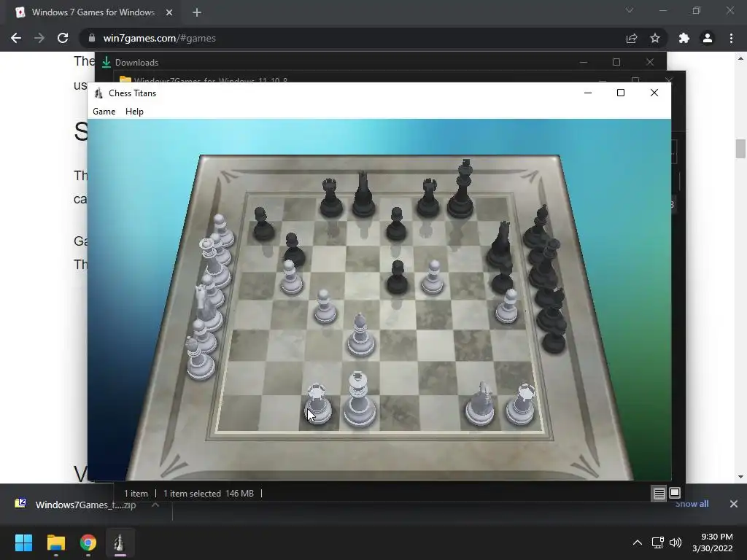Select the white bishop on d3
This screenshot has width=747, height=560.
360,335
